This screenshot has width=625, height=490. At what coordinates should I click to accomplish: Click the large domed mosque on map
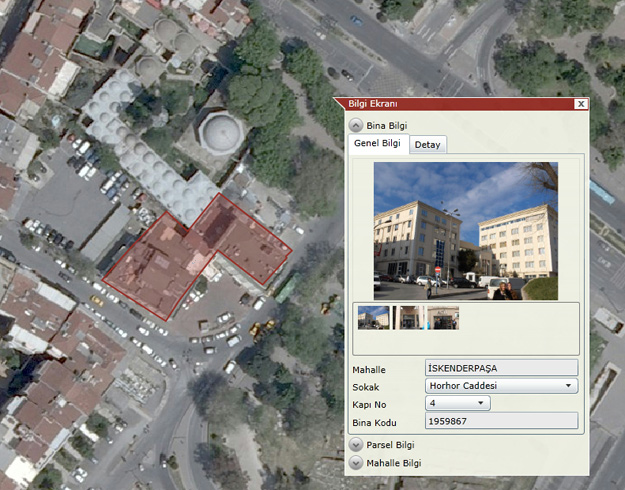(220, 130)
